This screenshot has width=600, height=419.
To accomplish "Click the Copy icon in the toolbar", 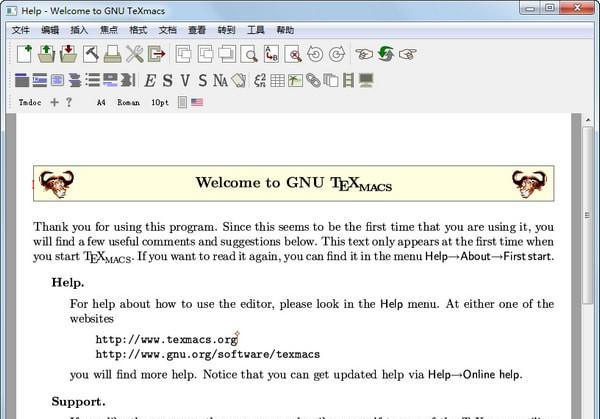I will 205,54.
